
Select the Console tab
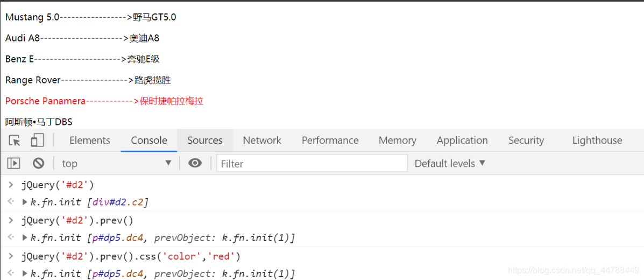pyautogui.click(x=149, y=140)
